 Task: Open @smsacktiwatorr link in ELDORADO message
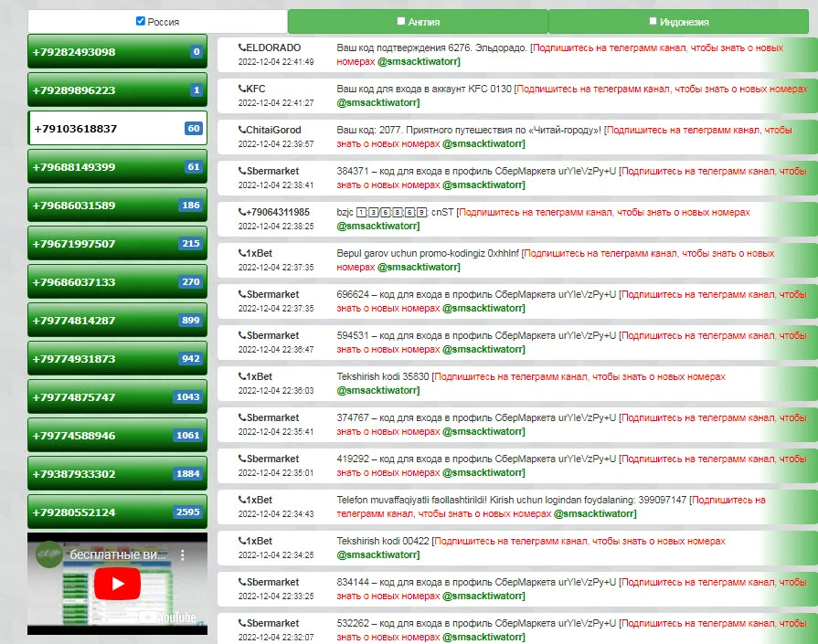[418, 61]
